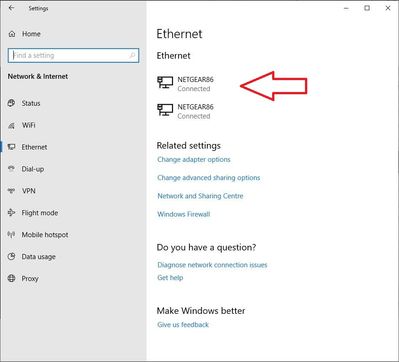
Task: Open Home settings page label
Action: (31, 34)
